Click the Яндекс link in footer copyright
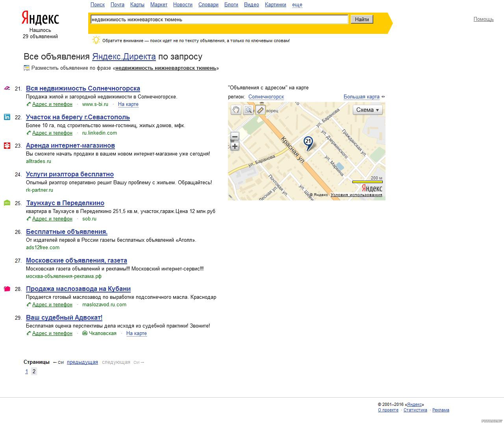Screen dimensions: 504x424 coord(415,404)
